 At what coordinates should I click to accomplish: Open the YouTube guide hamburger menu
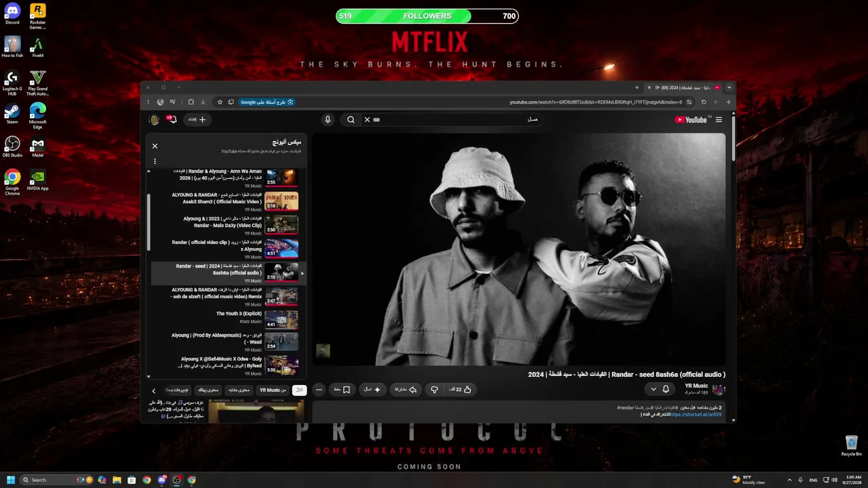(x=719, y=120)
